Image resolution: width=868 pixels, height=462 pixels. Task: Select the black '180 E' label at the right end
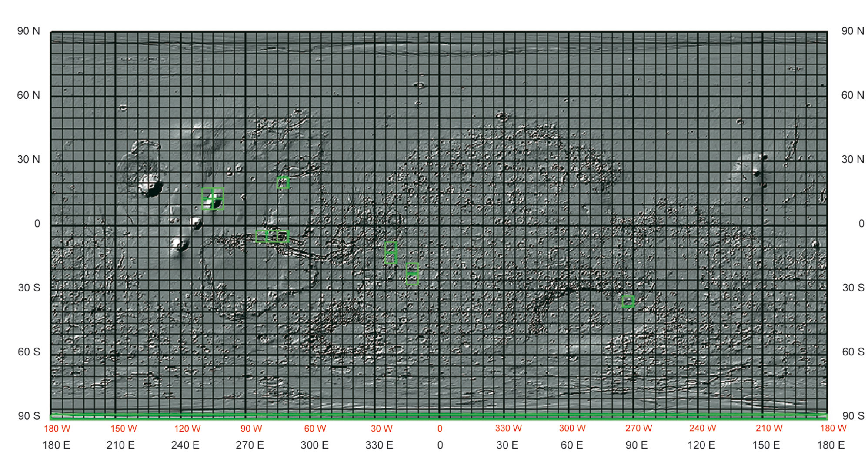coord(831,445)
